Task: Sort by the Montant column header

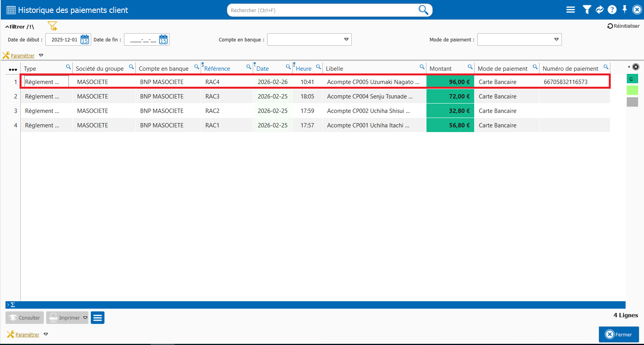Action: (441, 69)
